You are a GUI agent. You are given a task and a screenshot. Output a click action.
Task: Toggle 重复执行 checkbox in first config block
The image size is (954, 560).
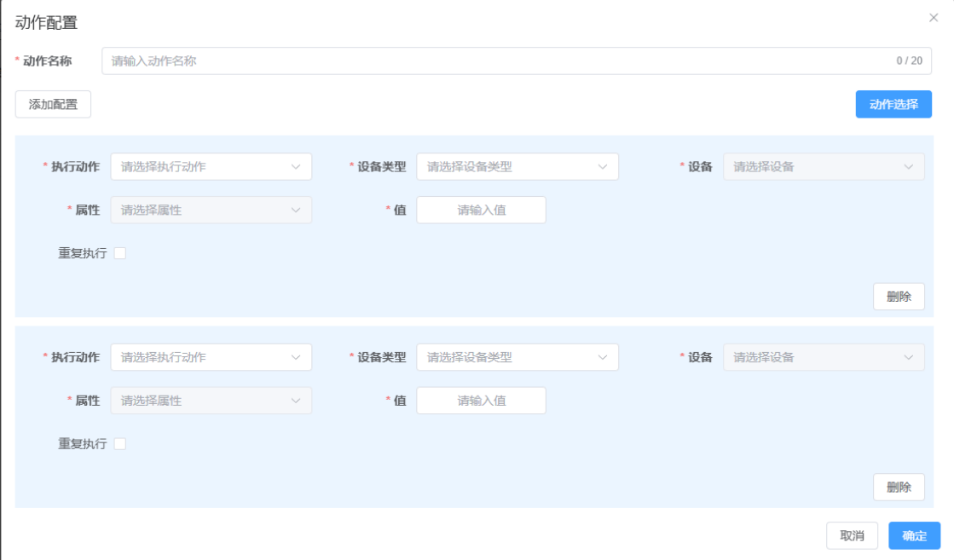pos(120,253)
